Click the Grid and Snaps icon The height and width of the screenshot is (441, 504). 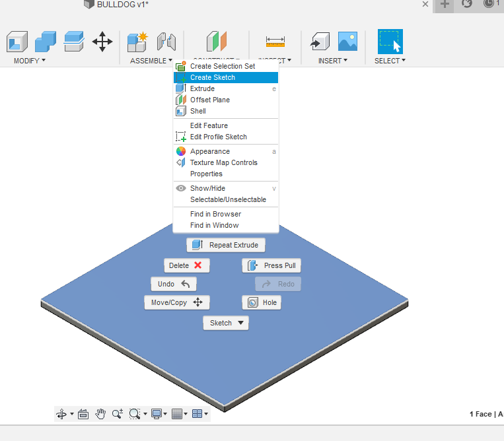point(177,414)
